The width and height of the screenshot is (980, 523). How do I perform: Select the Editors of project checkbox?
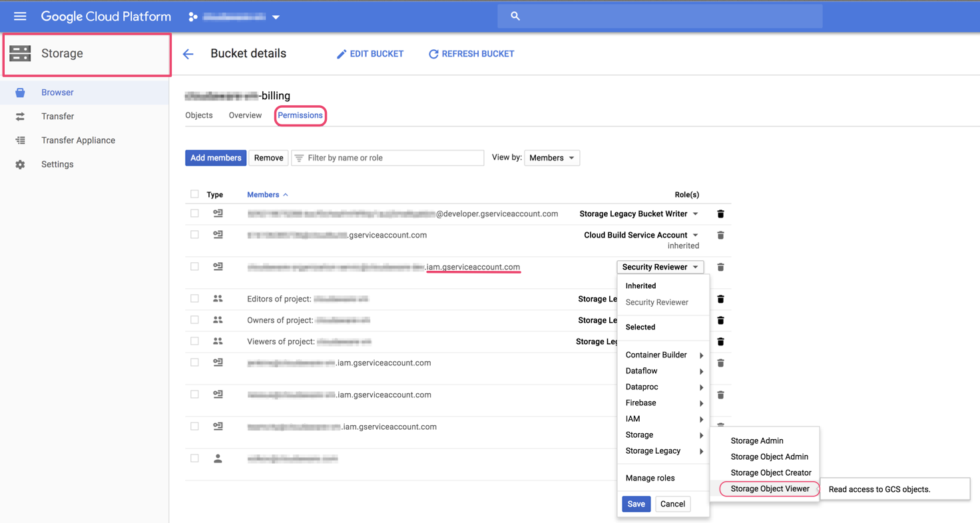pos(194,299)
